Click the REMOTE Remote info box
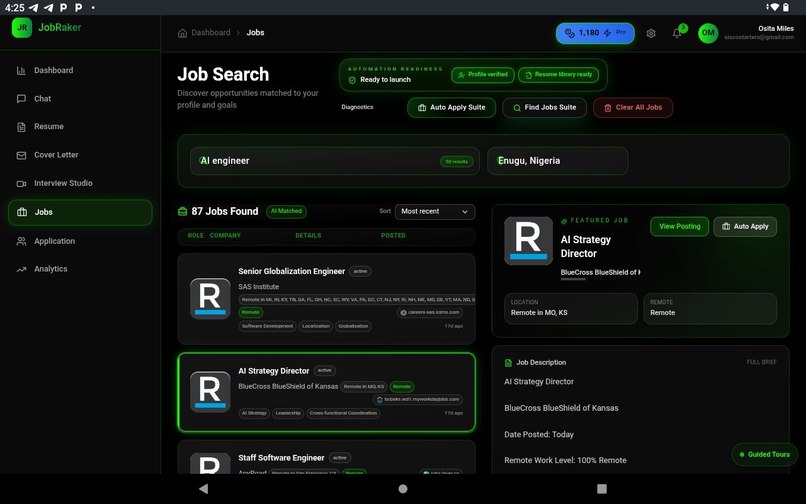Viewport: 806px width, 504px height. [710, 308]
